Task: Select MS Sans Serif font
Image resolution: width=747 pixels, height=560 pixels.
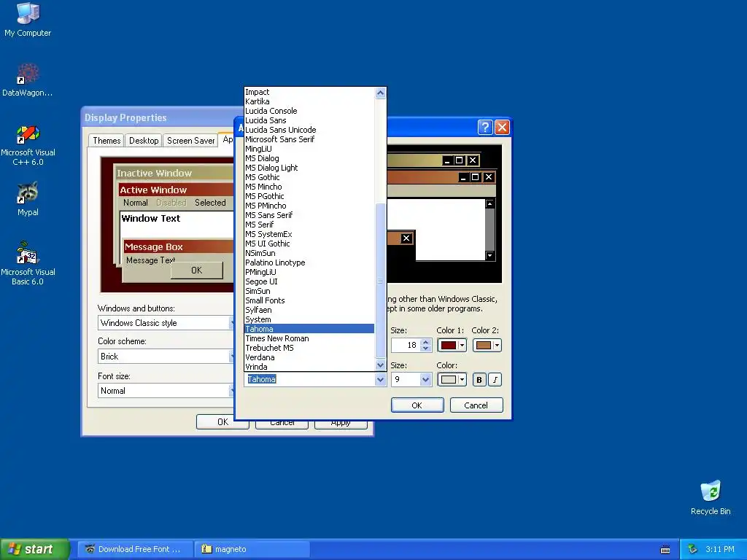Action: 309,215
